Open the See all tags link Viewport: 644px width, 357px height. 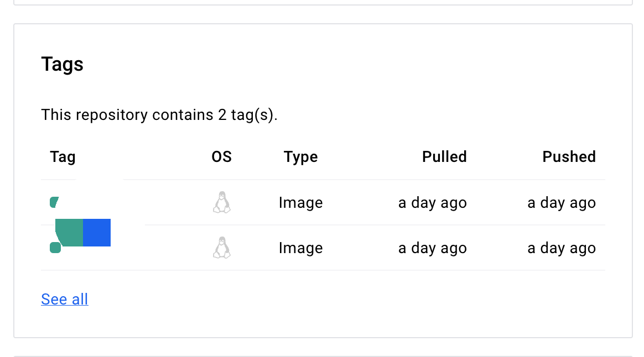65,299
